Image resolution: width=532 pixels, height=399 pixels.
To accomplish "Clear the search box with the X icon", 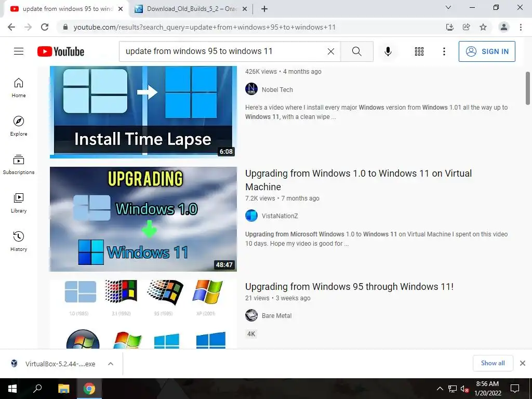I will pos(331,51).
